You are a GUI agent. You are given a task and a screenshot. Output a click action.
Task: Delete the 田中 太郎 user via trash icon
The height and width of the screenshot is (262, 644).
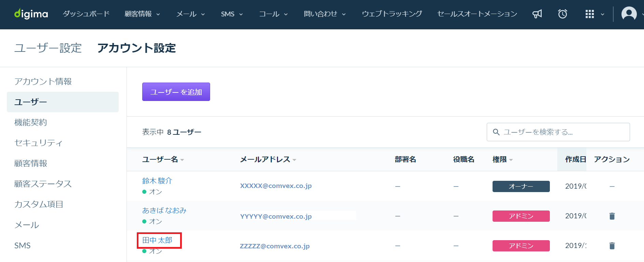[x=612, y=246]
